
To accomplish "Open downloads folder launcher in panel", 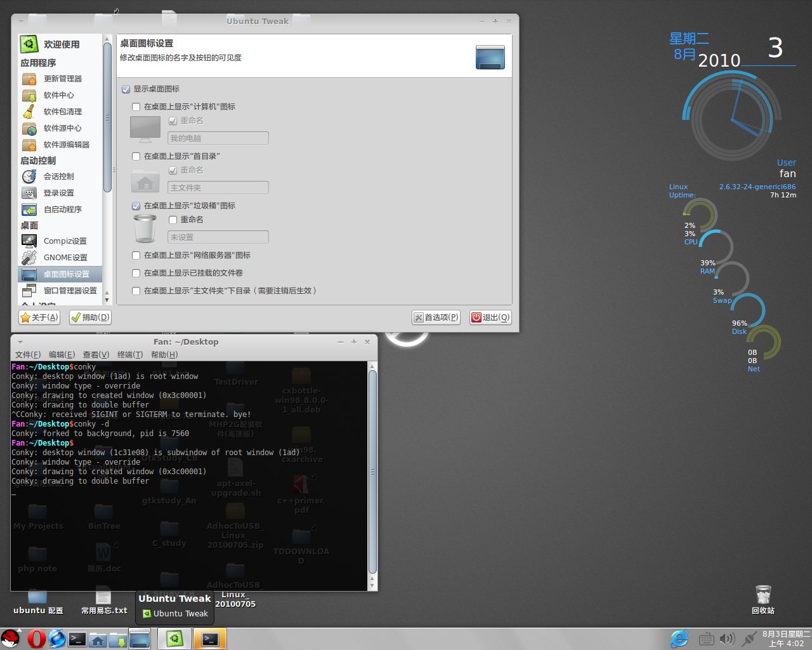I will (x=118, y=639).
